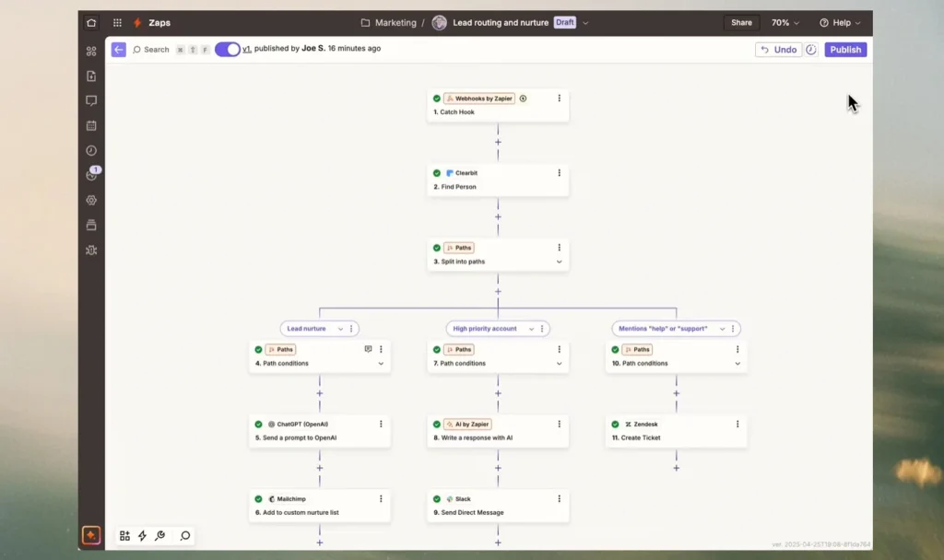Open the calendar icon in left sidebar
Screen dimensions: 944x560
91,125
